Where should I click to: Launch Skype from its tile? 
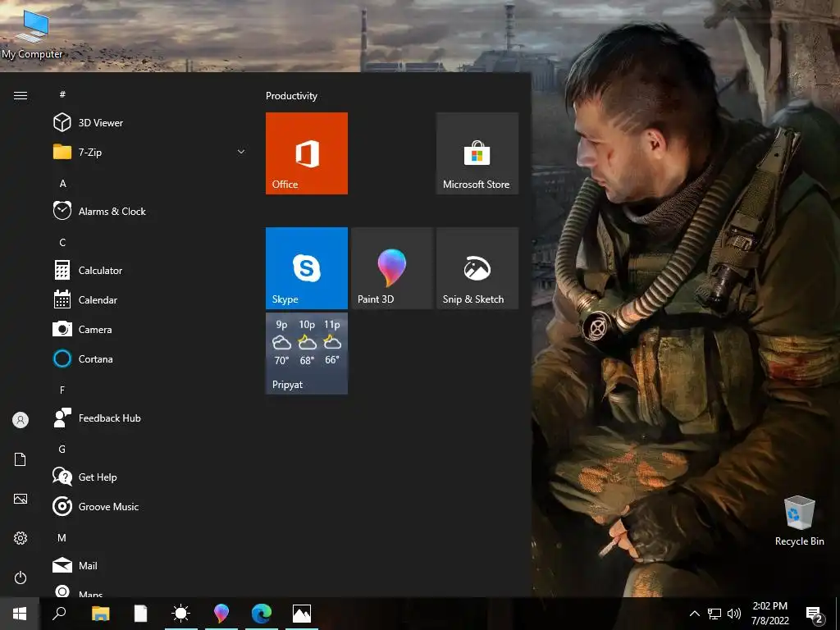point(307,268)
